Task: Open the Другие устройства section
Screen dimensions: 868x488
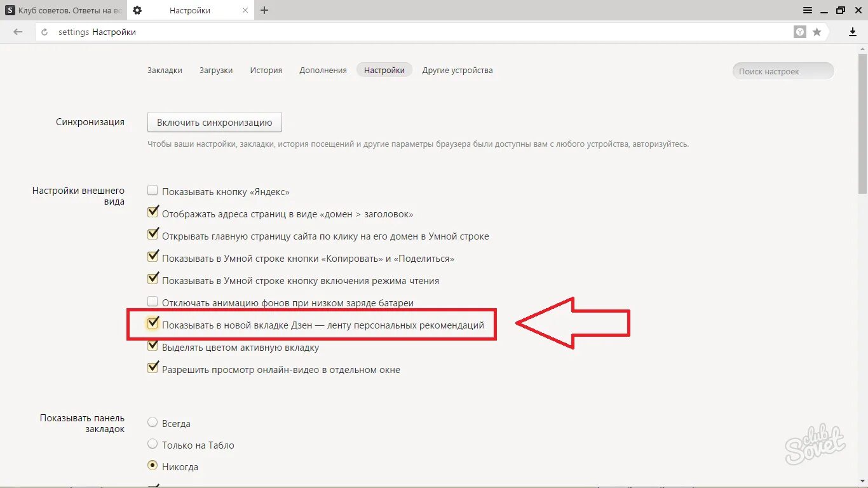Action: tap(458, 71)
